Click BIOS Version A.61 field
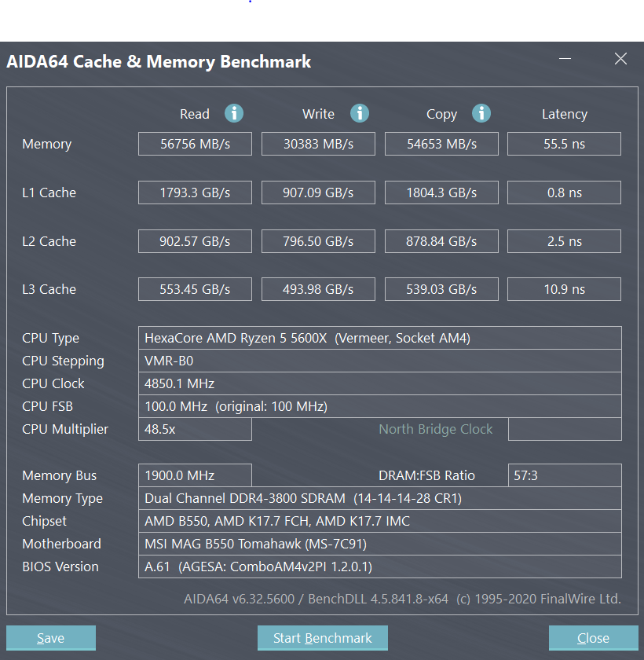644x660 pixels. [380, 566]
